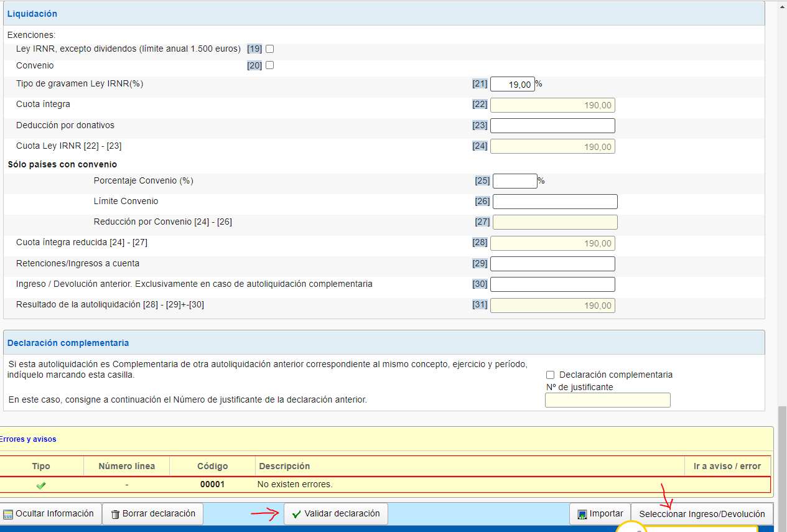Click the Nº de justificante field
Viewport: 787px width, 532px height.
click(x=607, y=400)
